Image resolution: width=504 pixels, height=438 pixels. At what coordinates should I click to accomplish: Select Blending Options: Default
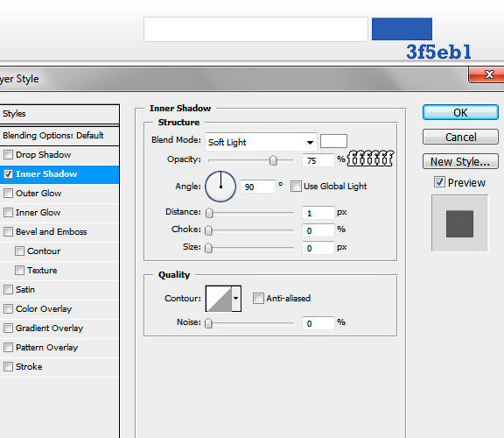coord(59,136)
